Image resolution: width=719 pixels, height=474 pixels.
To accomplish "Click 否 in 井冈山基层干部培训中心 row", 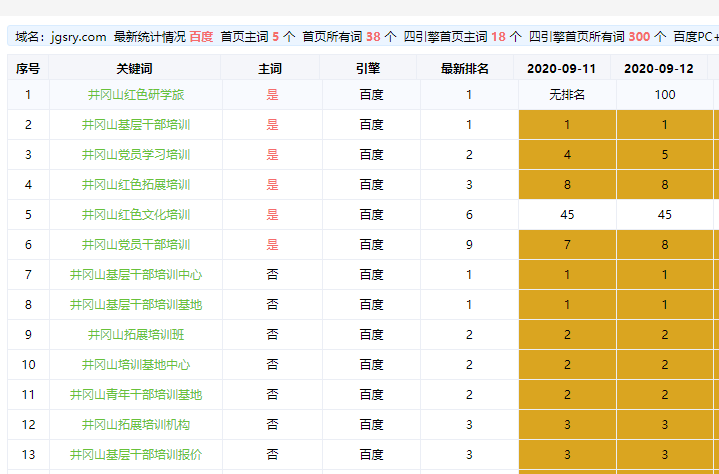I will [x=272, y=275].
